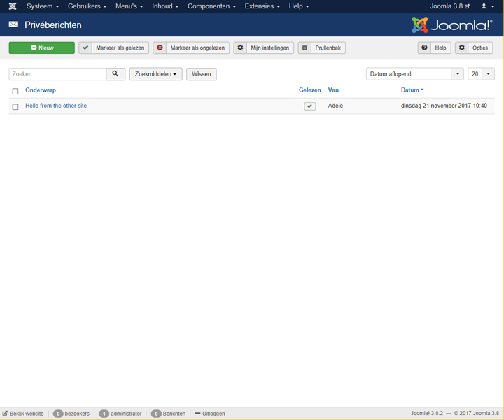Open Mijn instellingen
Viewport: 504px width, 420px height.
[x=264, y=48]
